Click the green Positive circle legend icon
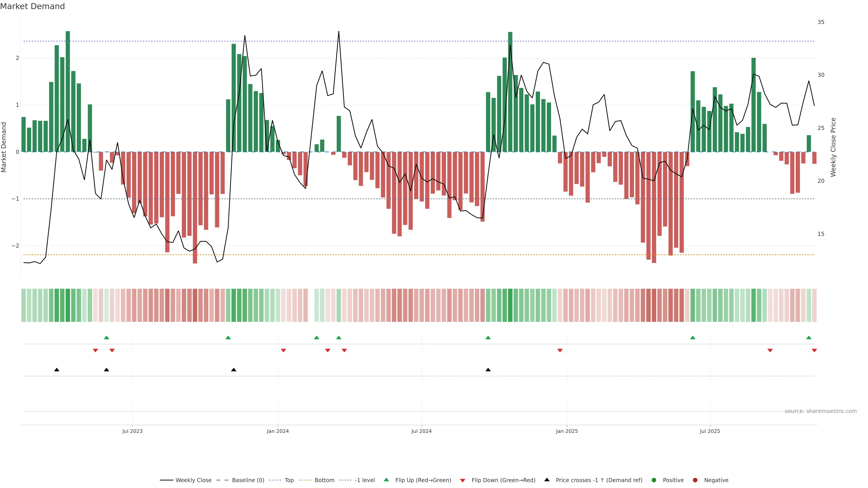868x488 pixels. pyautogui.click(x=654, y=480)
